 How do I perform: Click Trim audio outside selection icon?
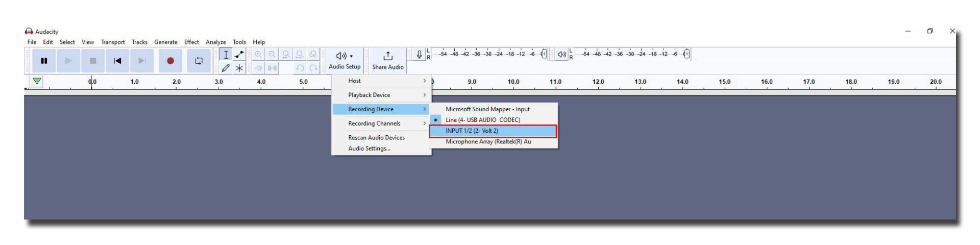pyautogui.click(x=259, y=68)
